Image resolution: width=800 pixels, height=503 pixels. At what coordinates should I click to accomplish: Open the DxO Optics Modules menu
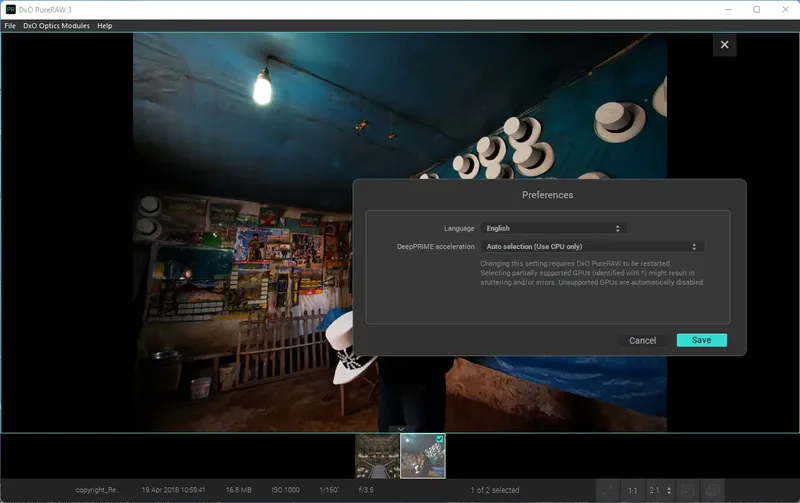(56, 25)
